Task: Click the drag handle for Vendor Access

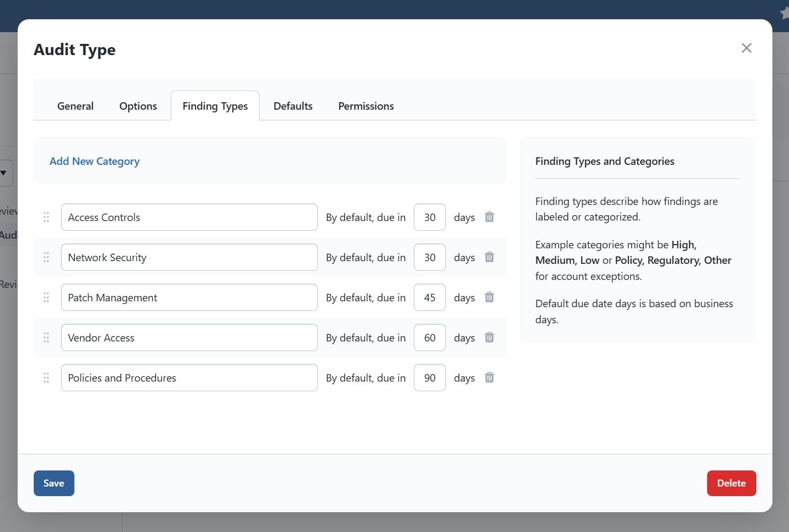Action: point(46,337)
